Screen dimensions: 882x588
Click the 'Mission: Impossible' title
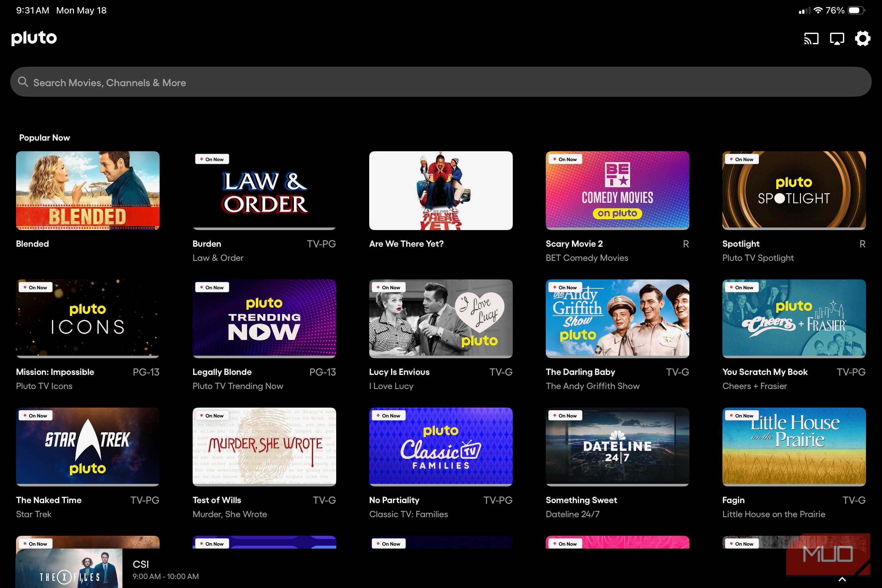[55, 372]
